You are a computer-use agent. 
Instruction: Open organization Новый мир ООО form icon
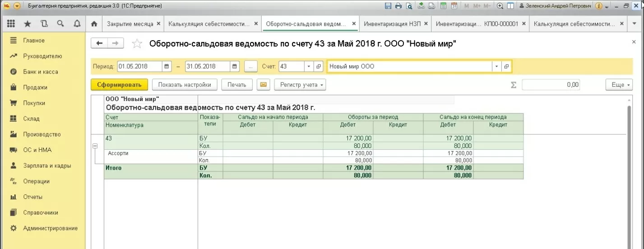tap(506, 66)
